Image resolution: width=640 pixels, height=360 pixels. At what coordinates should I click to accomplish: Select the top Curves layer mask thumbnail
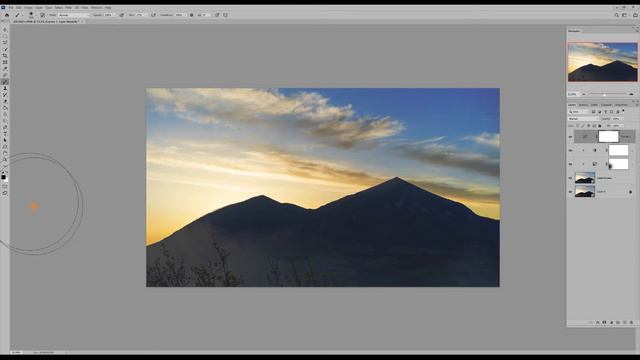608,137
